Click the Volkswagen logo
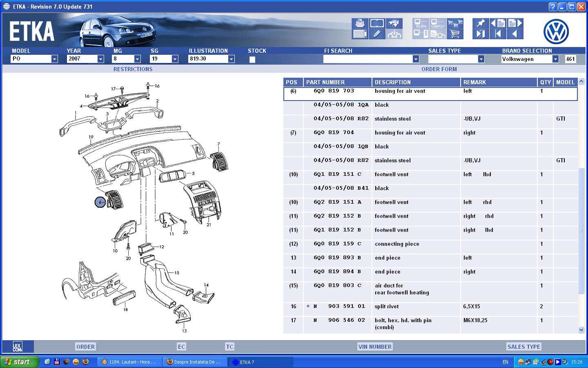Viewport: 588px width, 368px height. click(556, 31)
